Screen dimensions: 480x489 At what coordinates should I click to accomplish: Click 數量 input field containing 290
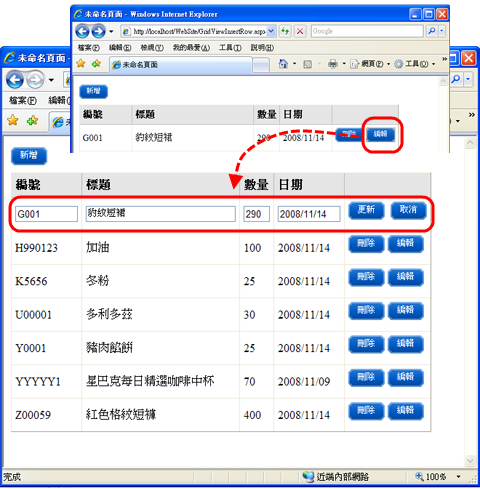256,214
